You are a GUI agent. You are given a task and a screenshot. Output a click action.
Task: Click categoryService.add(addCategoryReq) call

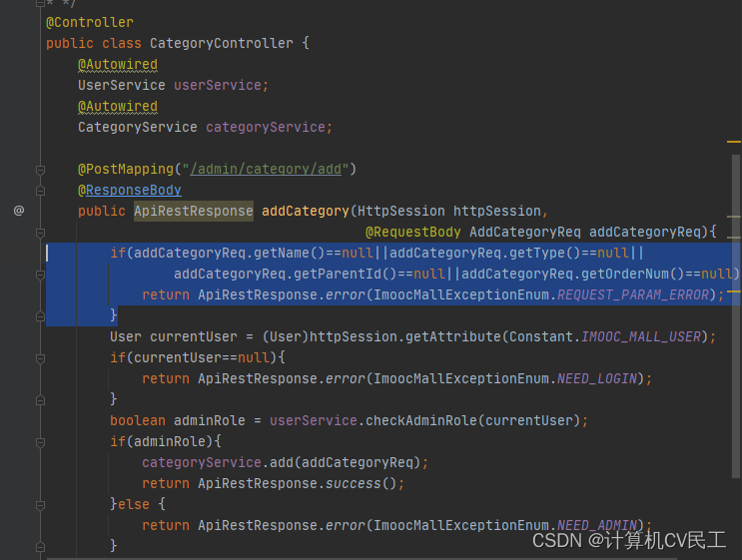click(x=281, y=462)
